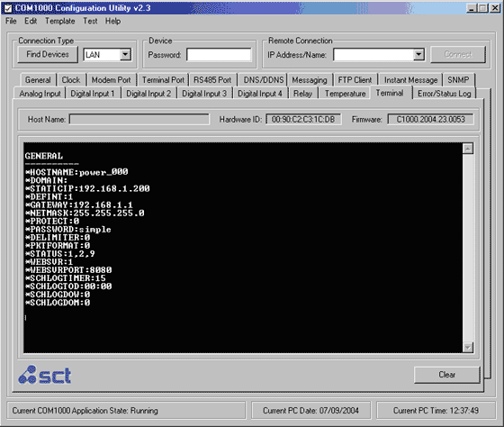504x427 pixels.
Task: Open the IP Address/Name dropdown arrow
Action: (418, 55)
